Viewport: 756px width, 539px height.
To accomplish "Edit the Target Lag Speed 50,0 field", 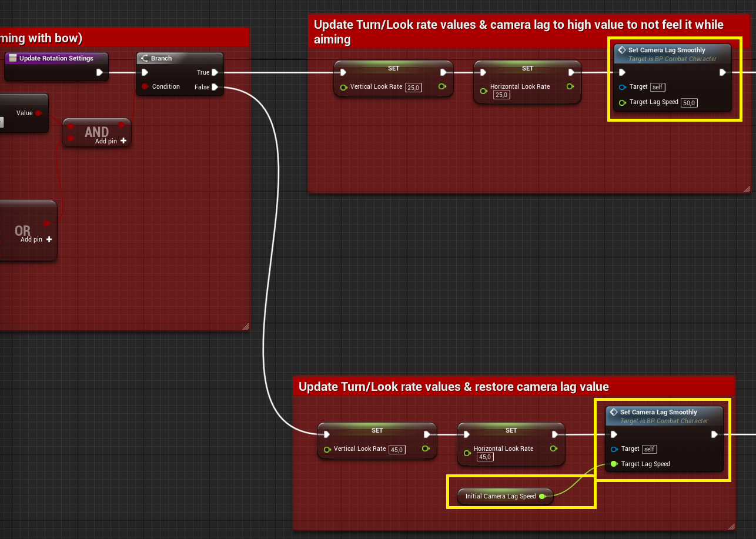I will coord(689,103).
